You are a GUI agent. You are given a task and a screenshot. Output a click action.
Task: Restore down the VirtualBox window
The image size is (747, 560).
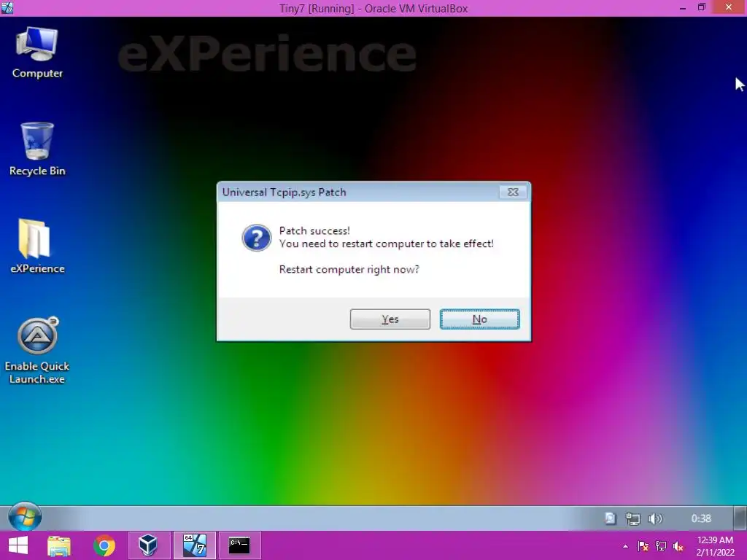click(702, 7)
